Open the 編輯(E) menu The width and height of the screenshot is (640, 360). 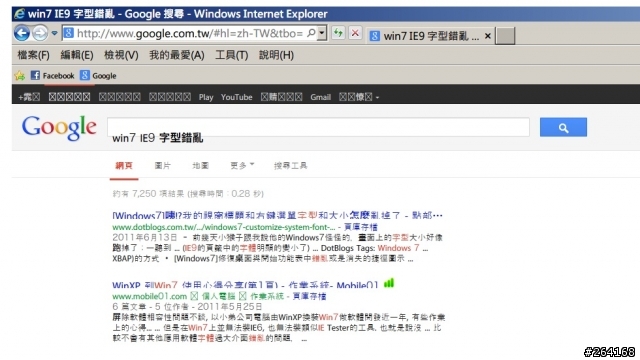click(x=77, y=55)
